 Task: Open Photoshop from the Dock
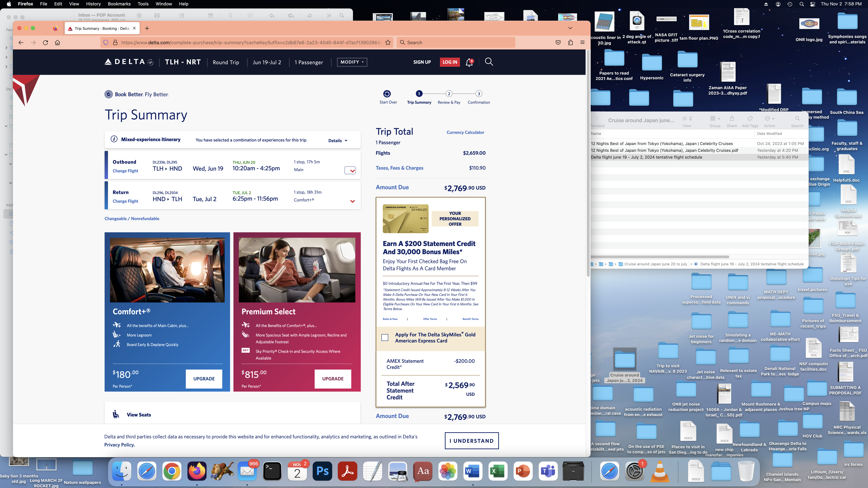(x=322, y=471)
